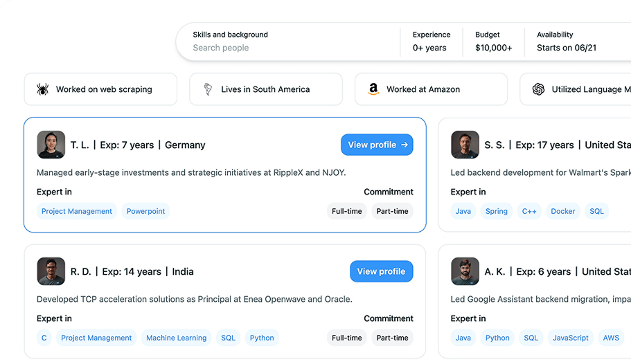Toggle Full-time commitment on T. L.'s card
Image resolution: width=631 pixels, height=364 pixels.
point(346,211)
